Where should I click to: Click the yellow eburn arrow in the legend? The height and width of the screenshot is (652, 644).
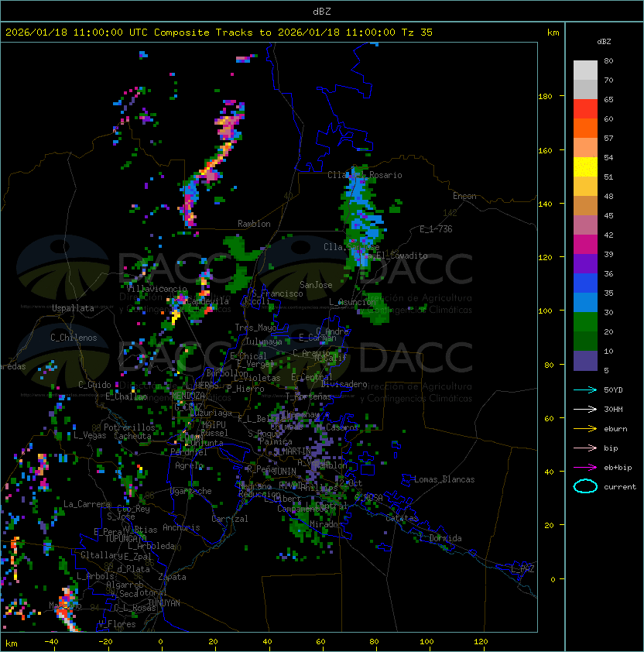(585, 429)
